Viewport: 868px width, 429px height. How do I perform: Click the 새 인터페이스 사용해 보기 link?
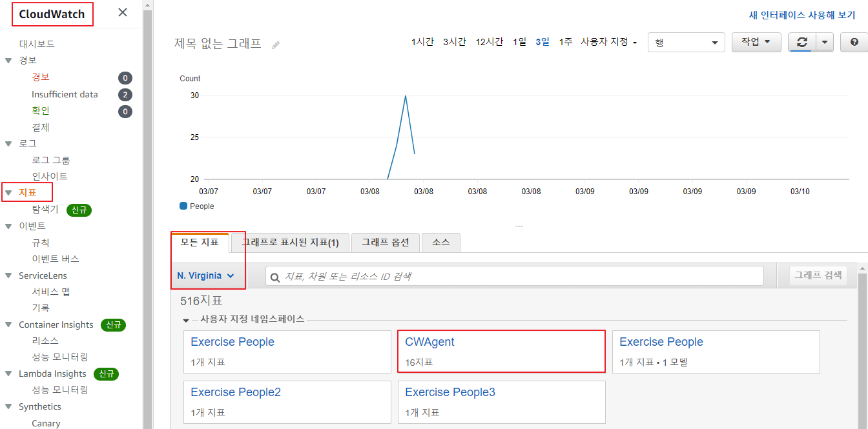pyautogui.click(x=802, y=15)
